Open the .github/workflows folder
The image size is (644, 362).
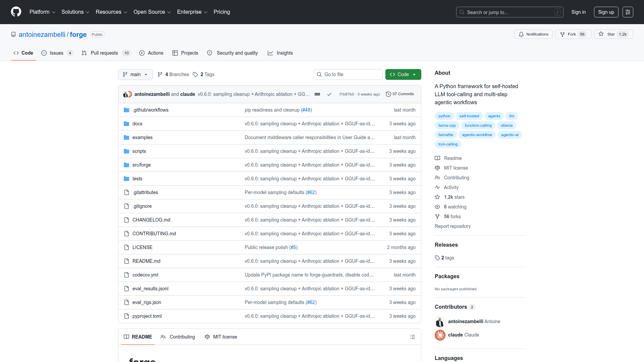click(x=150, y=110)
